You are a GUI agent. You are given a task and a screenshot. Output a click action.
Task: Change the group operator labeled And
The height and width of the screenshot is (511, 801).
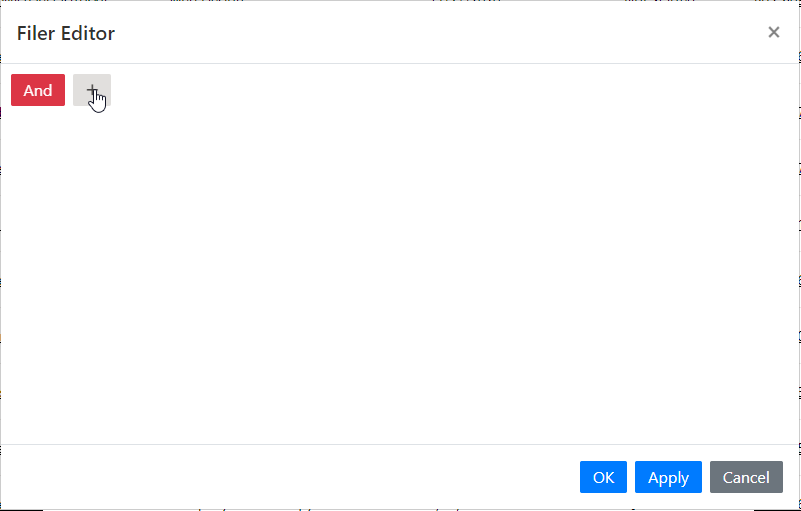[38, 90]
